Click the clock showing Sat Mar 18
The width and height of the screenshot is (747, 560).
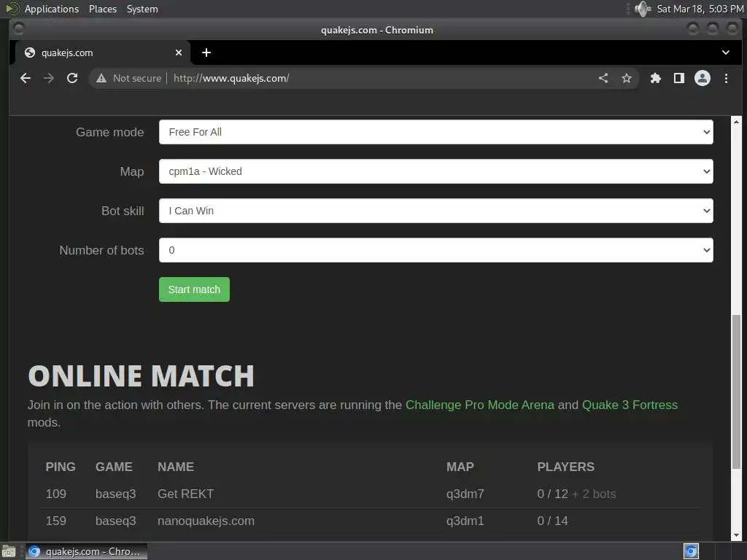coord(700,9)
